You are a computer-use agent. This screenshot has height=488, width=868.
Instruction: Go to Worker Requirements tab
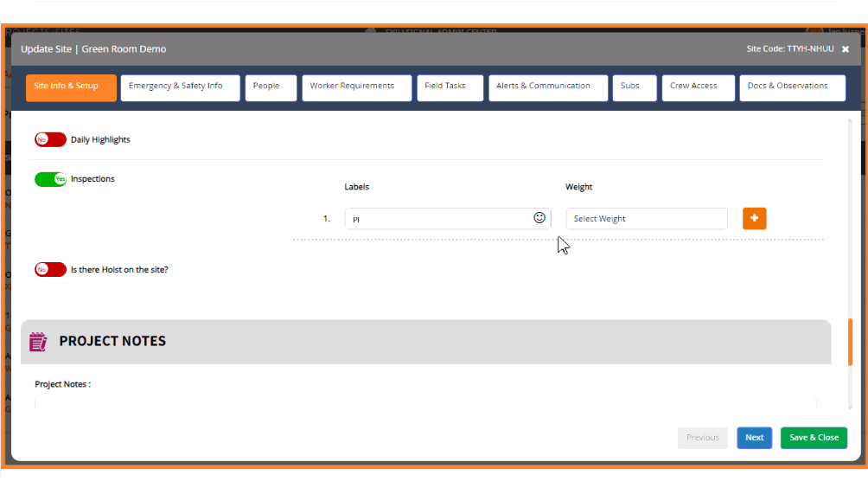pos(356,87)
